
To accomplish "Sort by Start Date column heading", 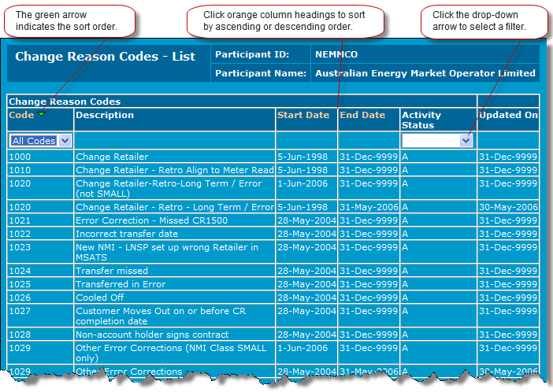I will [302, 115].
